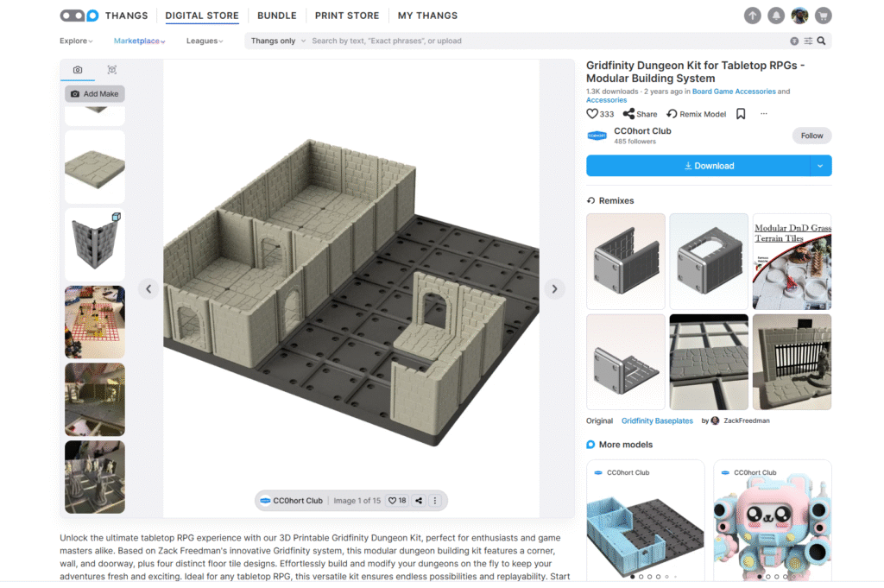This screenshot has height=588, width=884.
Task: Open the Bundle tab
Action: tap(276, 16)
